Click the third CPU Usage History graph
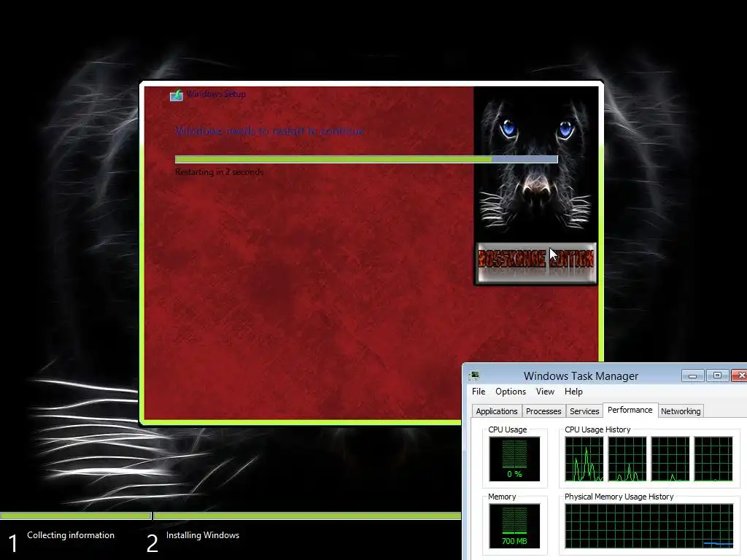Image resolution: width=747 pixels, height=560 pixels. (670, 459)
